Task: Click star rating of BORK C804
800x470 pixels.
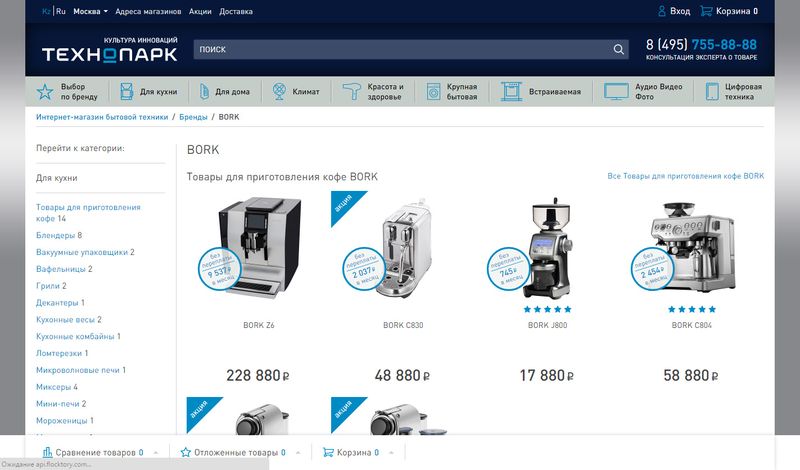Action: 692,309
